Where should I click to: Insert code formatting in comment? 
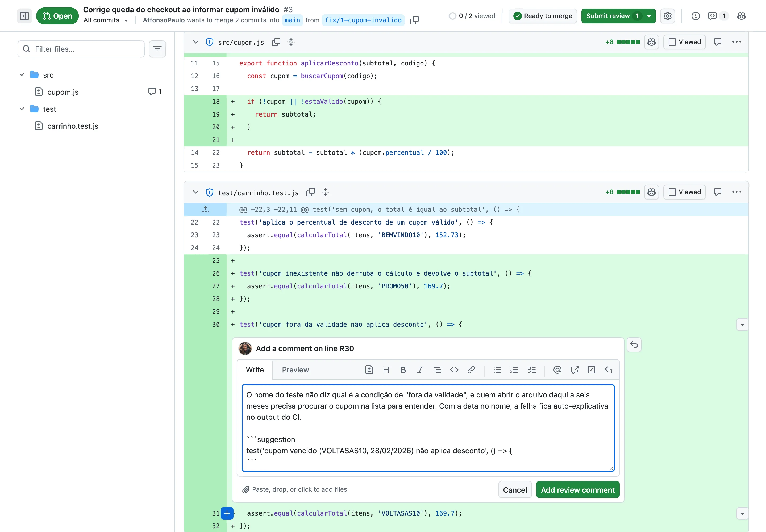[x=454, y=370]
